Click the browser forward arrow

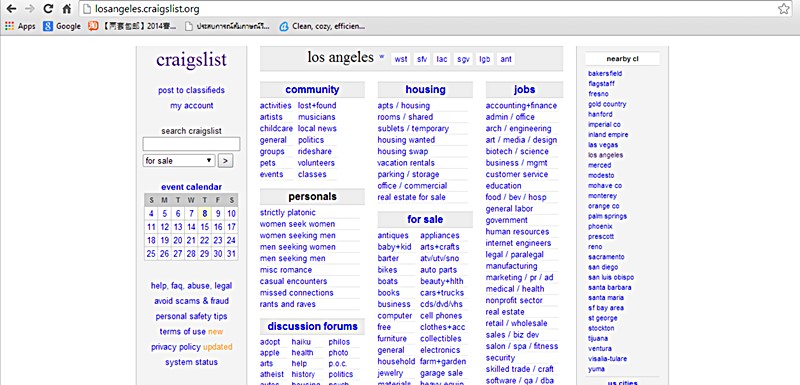pyautogui.click(x=30, y=9)
